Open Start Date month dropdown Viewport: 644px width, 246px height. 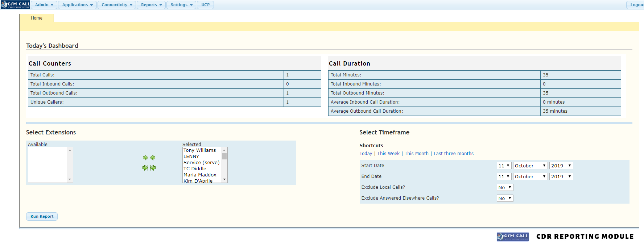click(530, 166)
